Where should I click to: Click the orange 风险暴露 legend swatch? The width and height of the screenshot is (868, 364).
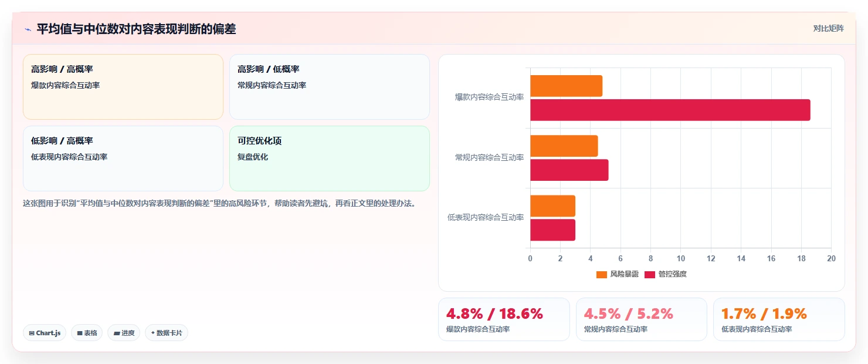(602, 274)
